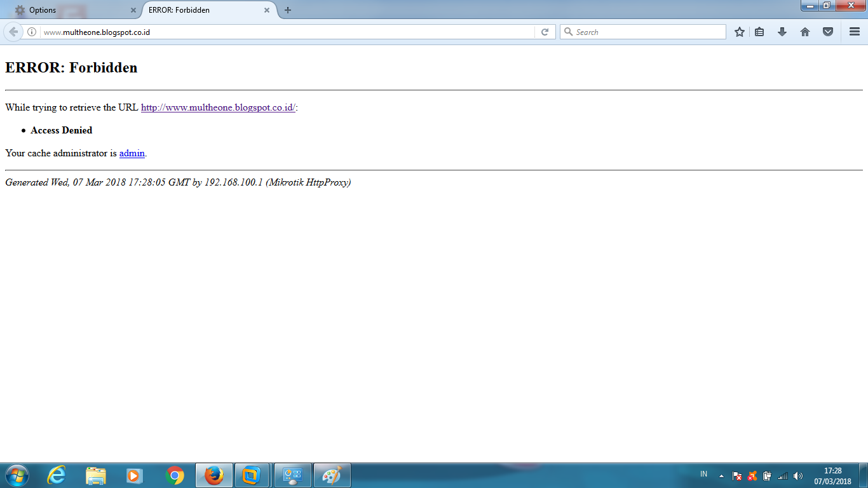This screenshot has height=488, width=868.
Task: Close the Options tab
Action: (x=133, y=10)
